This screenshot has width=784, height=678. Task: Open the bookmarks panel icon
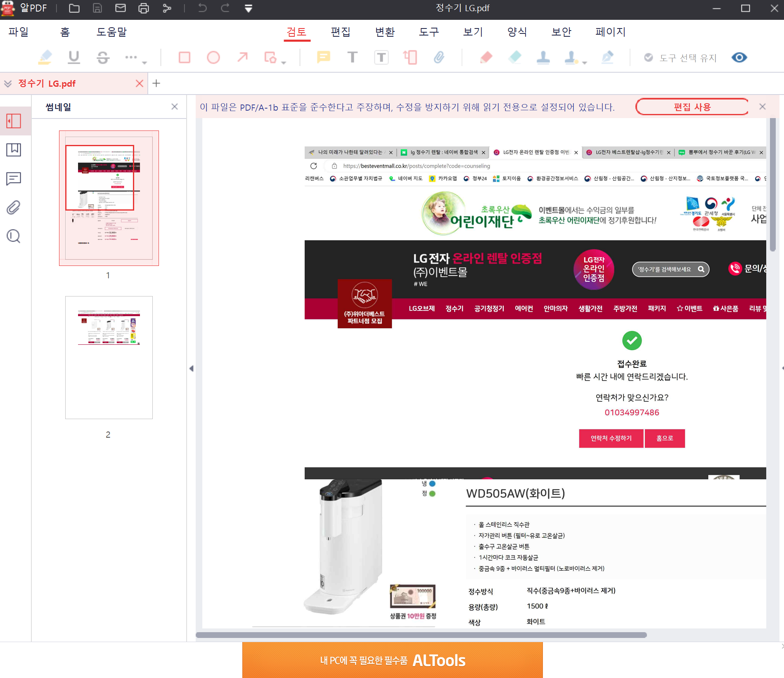coord(14,149)
